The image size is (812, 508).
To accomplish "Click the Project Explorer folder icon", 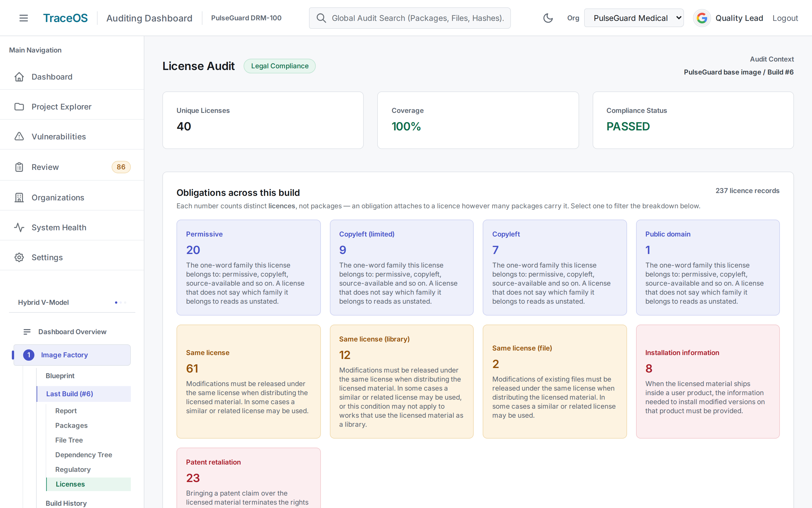I will [x=19, y=107].
